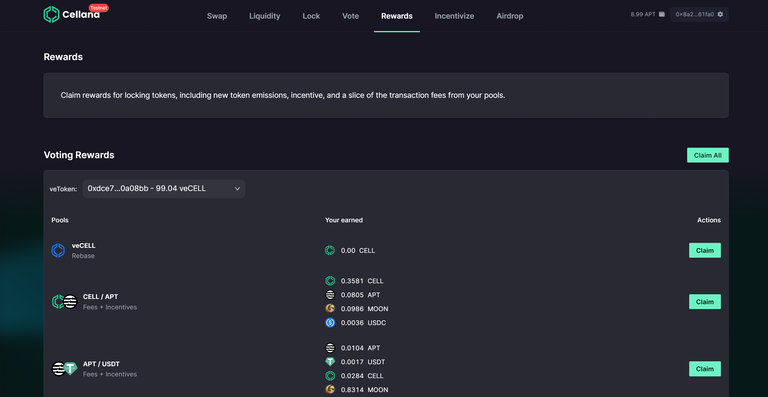Click the '0.00 CELL' earned value
This screenshot has width=768, height=397.
358,251
